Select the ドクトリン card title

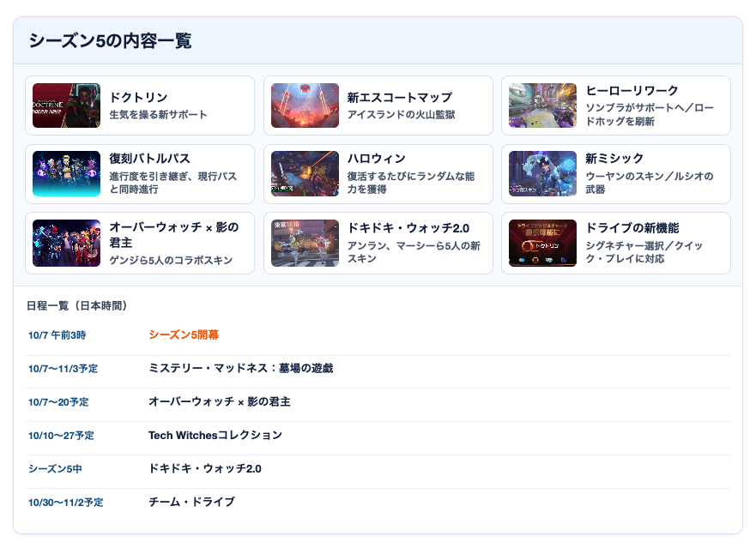pyautogui.click(x=138, y=98)
